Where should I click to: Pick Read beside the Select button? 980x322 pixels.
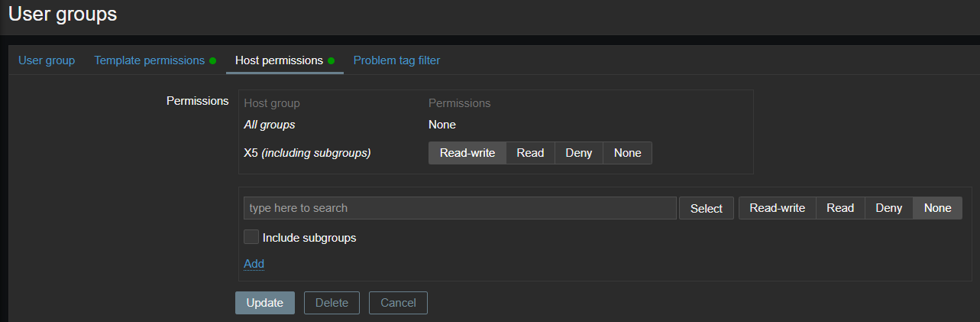840,208
